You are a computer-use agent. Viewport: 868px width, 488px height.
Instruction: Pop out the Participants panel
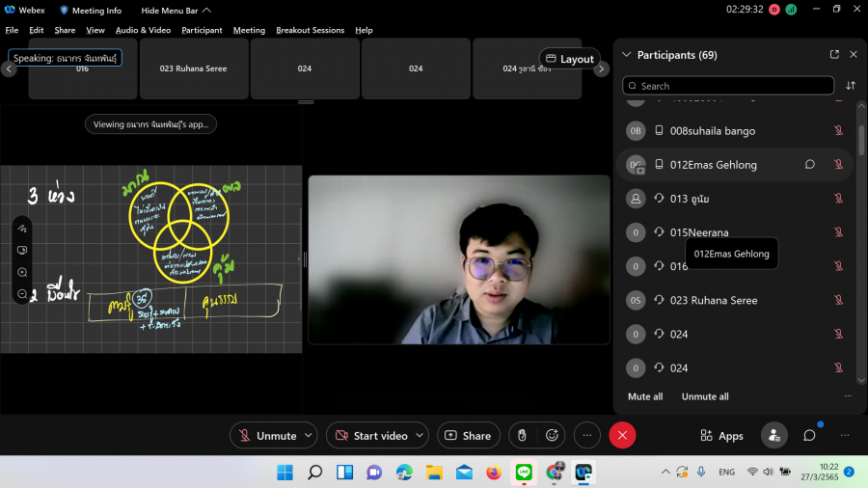point(834,55)
